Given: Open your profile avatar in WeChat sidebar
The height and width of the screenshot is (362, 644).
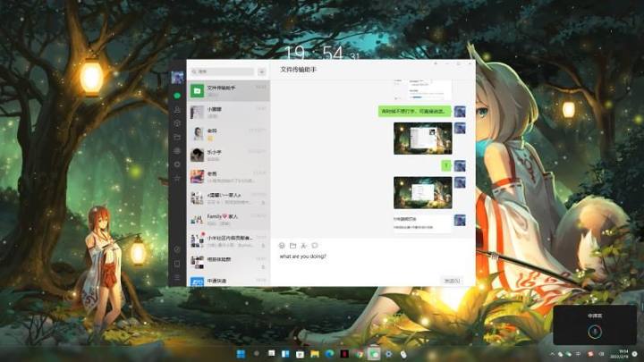Looking at the screenshot, I should point(177,77).
